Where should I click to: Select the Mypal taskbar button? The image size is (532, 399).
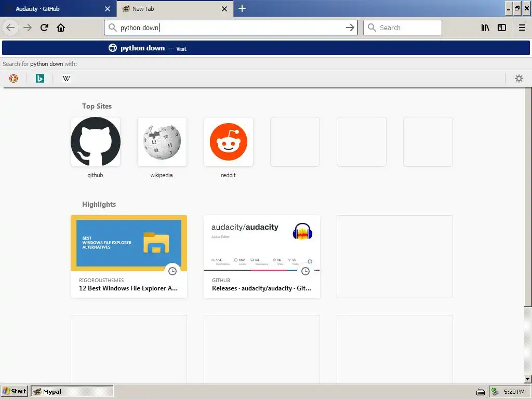(x=72, y=391)
